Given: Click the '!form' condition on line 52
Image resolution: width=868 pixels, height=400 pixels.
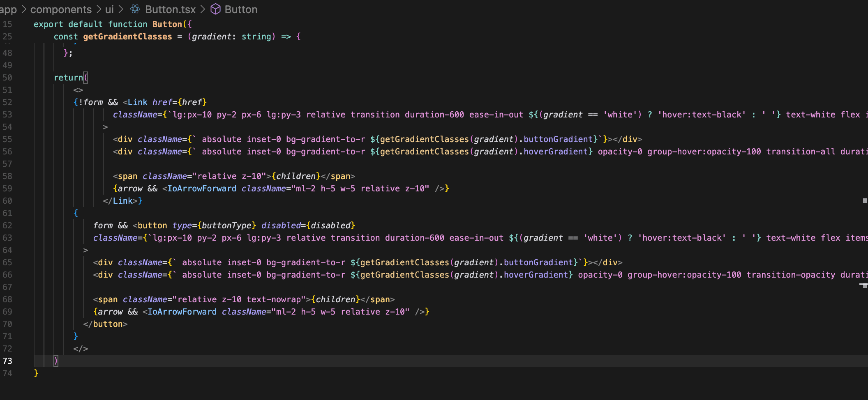Looking at the screenshot, I should [90, 102].
